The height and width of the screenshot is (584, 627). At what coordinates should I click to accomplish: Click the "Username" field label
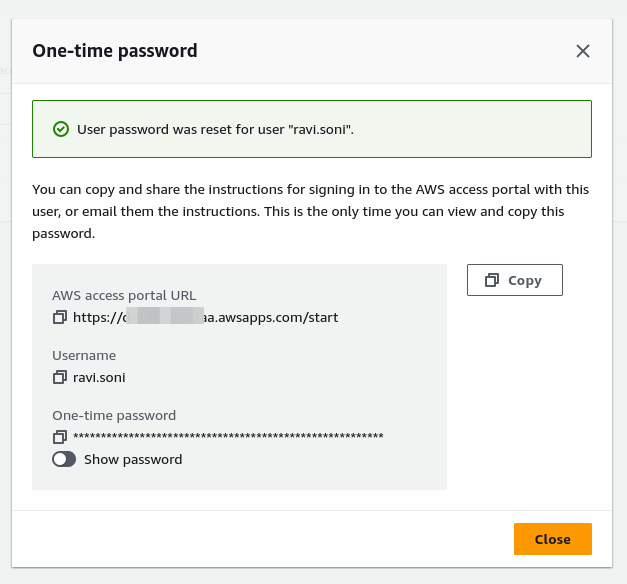coord(84,355)
